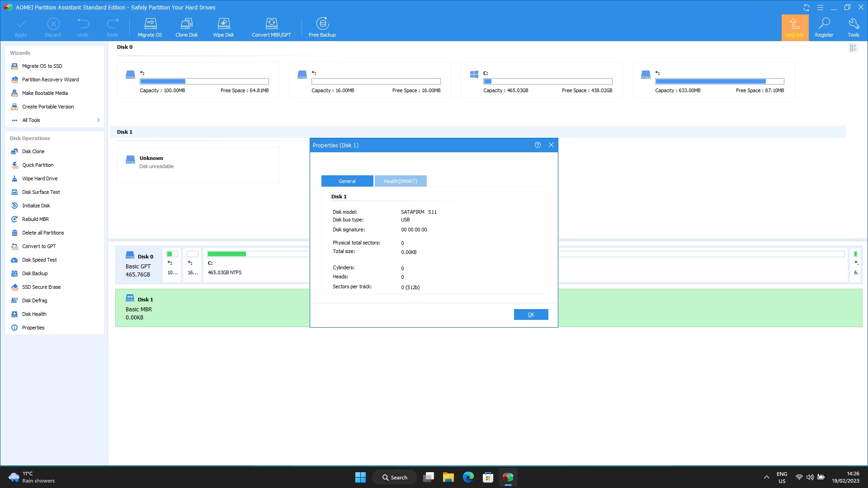Confirm the Properties dialog with OK
The width and height of the screenshot is (868, 488).
pos(531,314)
